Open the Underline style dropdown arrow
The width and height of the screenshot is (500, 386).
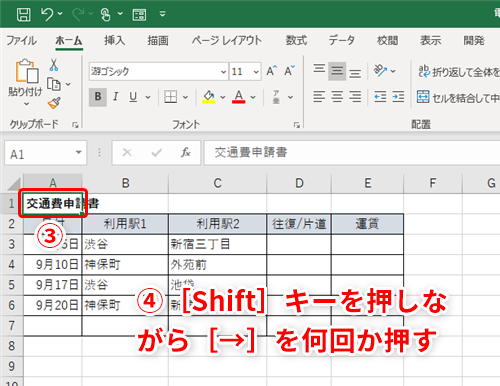pos(148,97)
